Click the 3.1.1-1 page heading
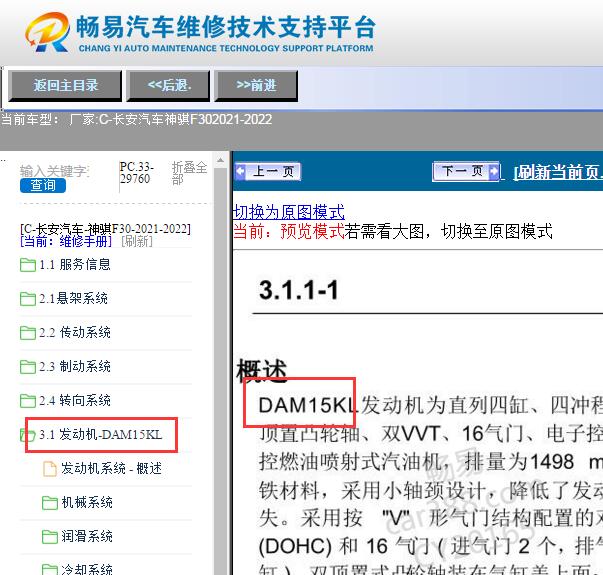Screen dimensions: 603x575 click(x=299, y=290)
